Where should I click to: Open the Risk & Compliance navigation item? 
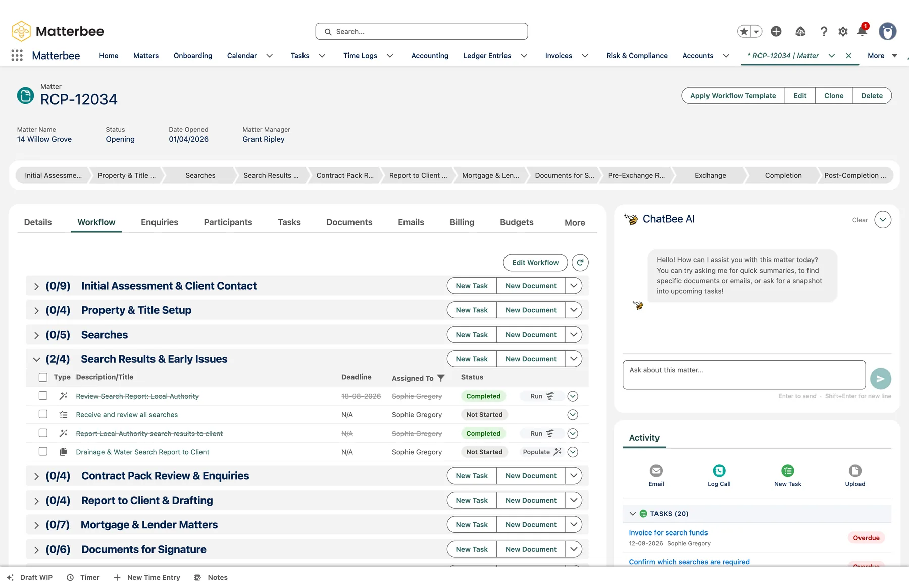[x=637, y=56]
